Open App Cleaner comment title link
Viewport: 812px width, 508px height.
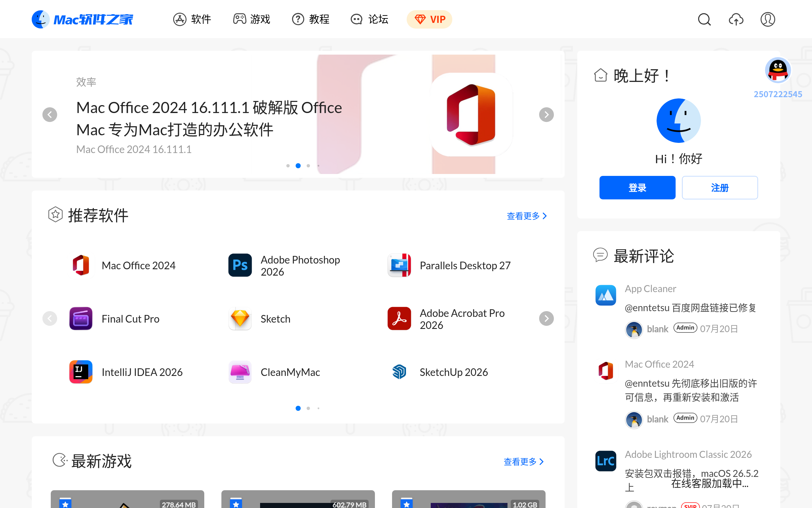pos(650,289)
